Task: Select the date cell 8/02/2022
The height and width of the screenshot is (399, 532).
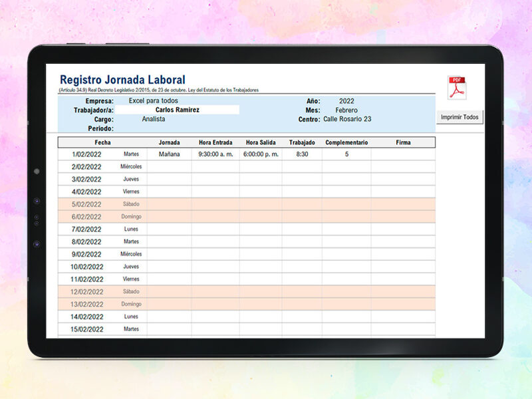Action: tap(86, 242)
